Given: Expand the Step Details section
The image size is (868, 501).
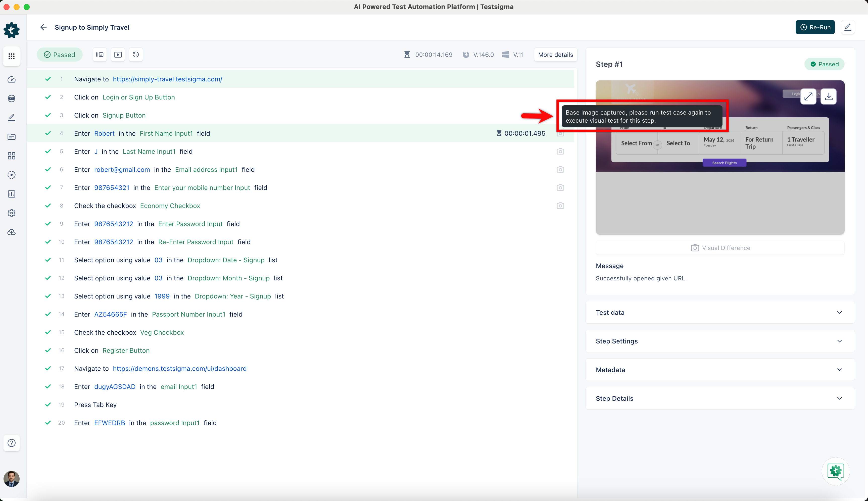Looking at the screenshot, I should [x=720, y=398].
